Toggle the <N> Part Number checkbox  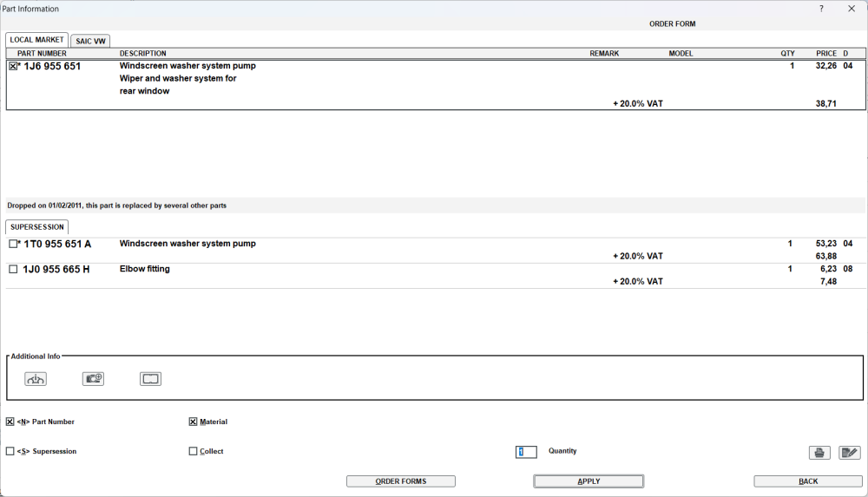10,422
